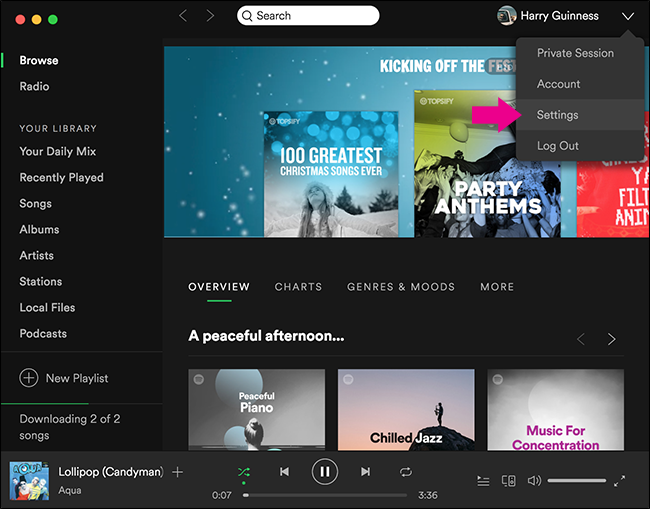Switch to the Overview tab
The height and width of the screenshot is (509, 650).
click(219, 287)
